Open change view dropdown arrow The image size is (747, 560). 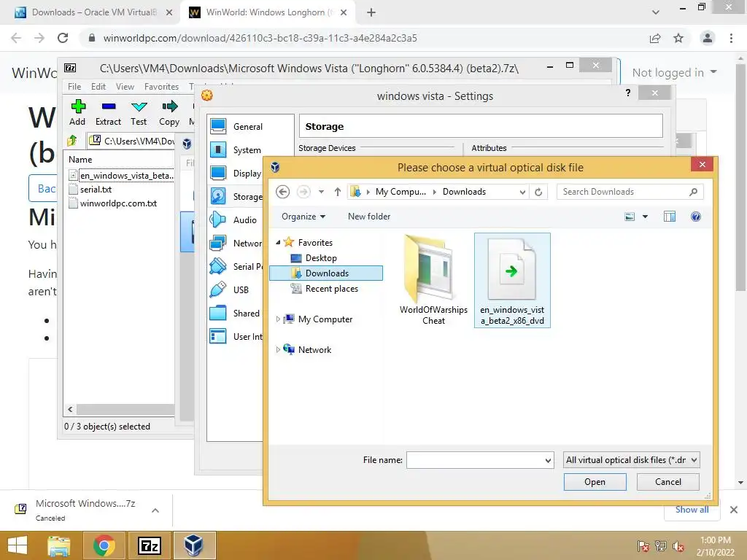[645, 217]
